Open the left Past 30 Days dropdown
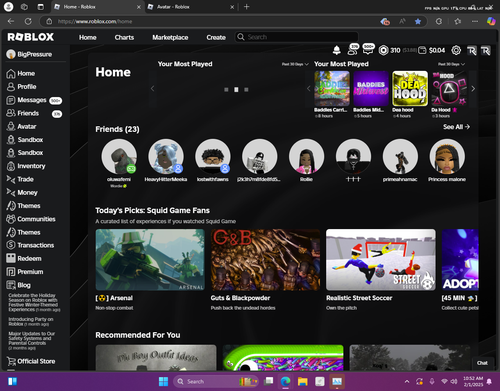The width and height of the screenshot is (500, 391). pos(295,64)
